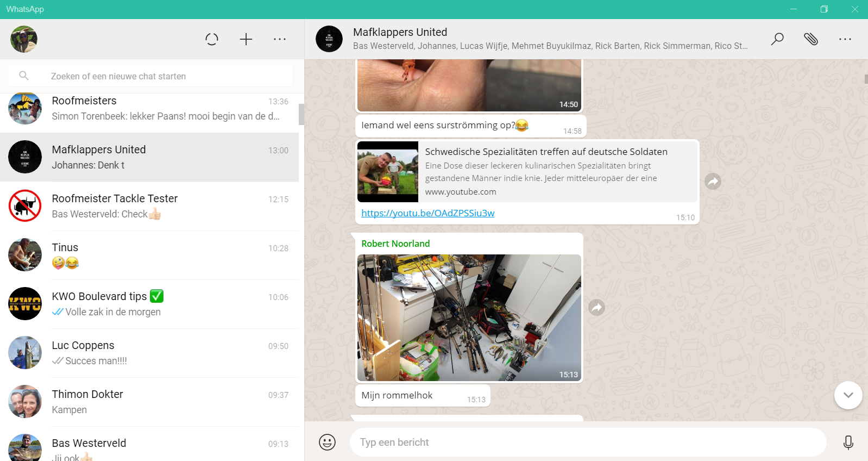The width and height of the screenshot is (868, 461).
Task: Open Mafklappers United group info header
Action: pyautogui.click(x=543, y=39)
